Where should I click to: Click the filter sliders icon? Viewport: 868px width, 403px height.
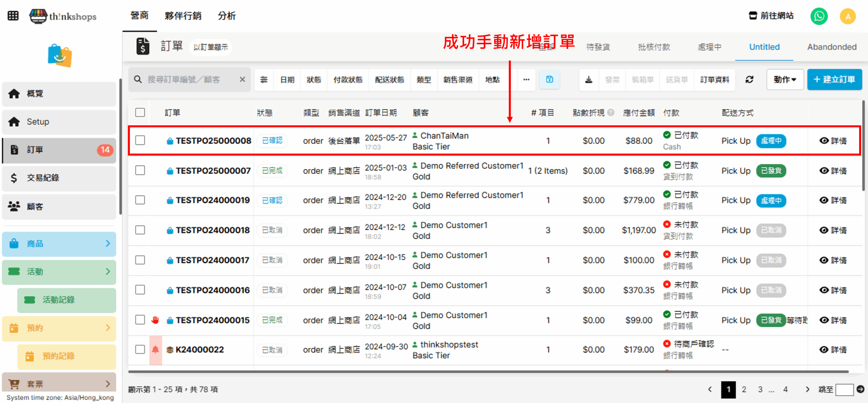[264, 80]
